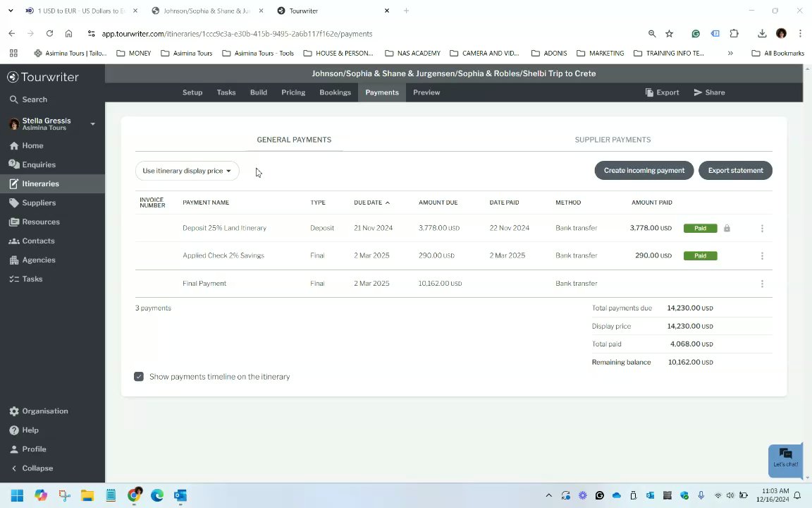Click Paid badge on Applied Check row

pos(700,255)
